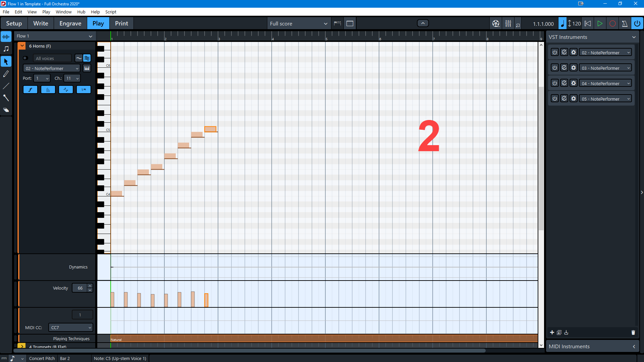Toggle power for 02 - NotePerformer
644x362 pixels.
click(555, 53)
